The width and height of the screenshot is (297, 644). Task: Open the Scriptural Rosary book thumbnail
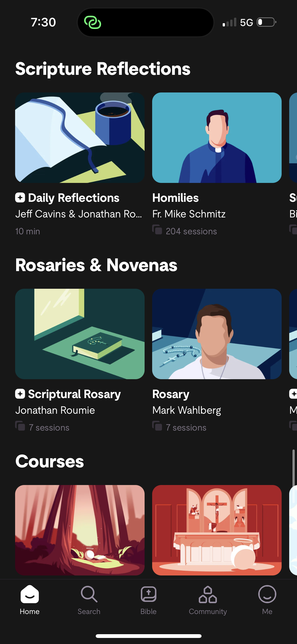pyautogui.click(x=80, y=334)
